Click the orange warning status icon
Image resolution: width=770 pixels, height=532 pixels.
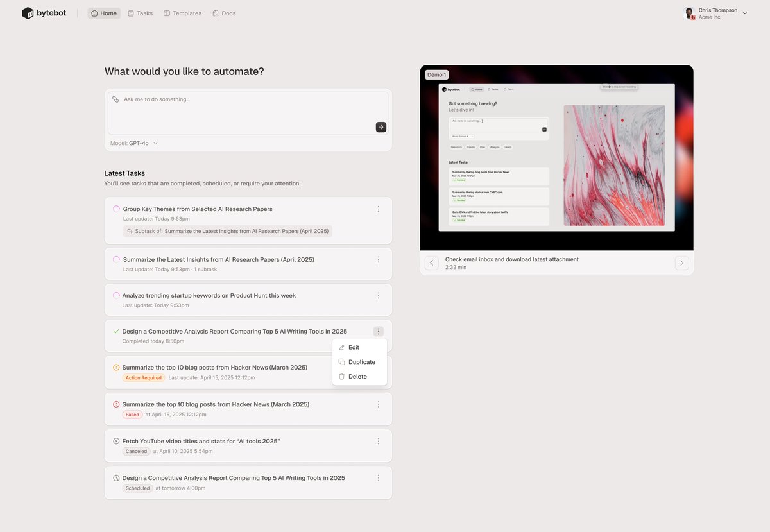(116, 368)
